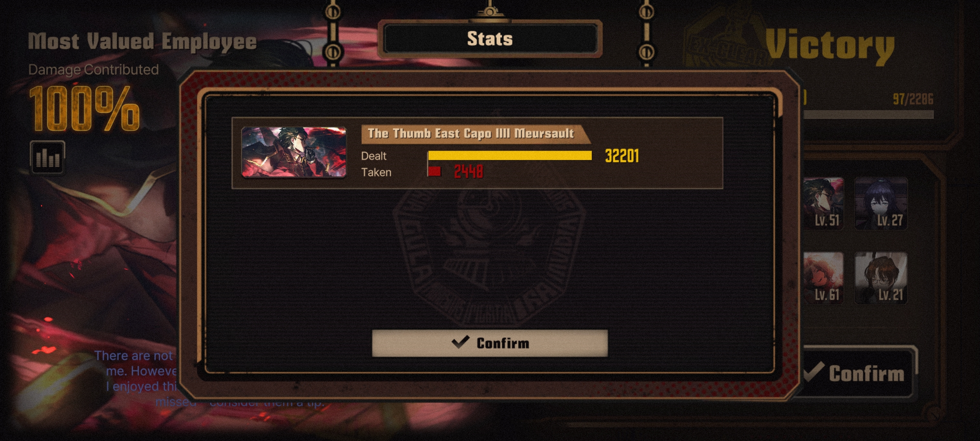Click the 100% damage contributed figure
Viewport: 980px width, 441px height.
[85, 109]
